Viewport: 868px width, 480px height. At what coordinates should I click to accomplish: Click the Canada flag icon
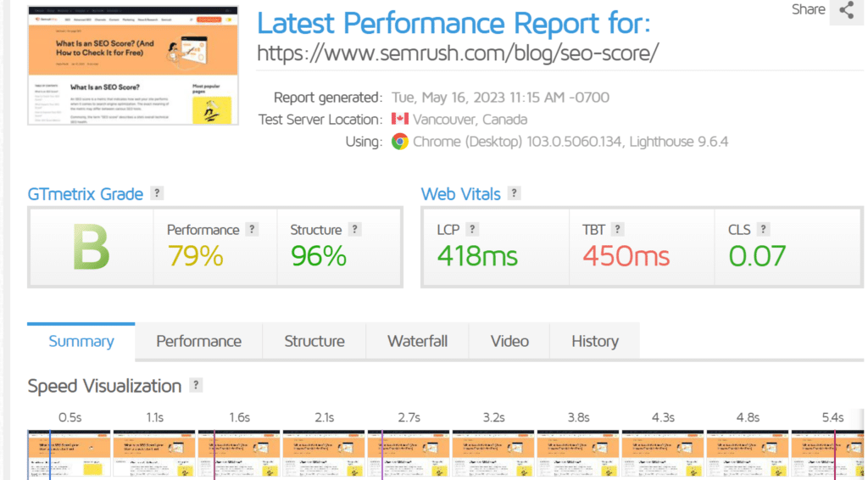pyautogui.click(x=400, y=119)
